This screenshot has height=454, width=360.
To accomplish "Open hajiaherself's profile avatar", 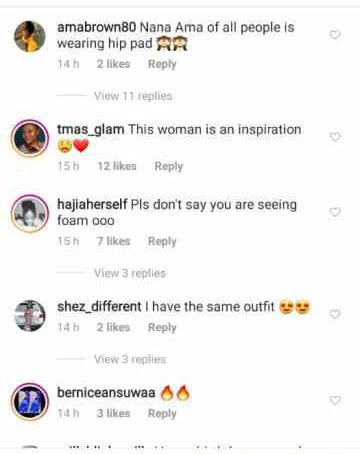I will pyautogui.click(x=30, y=213).
